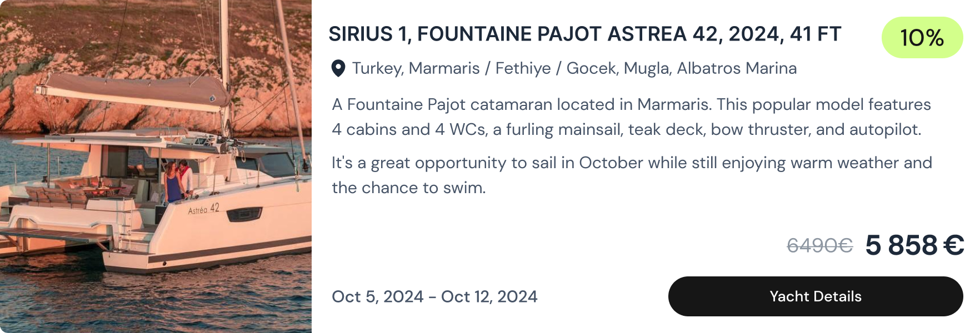Select the Oct 5, 2024 start date
This screenshot has height=333, width=980.
tap(377, 296)
